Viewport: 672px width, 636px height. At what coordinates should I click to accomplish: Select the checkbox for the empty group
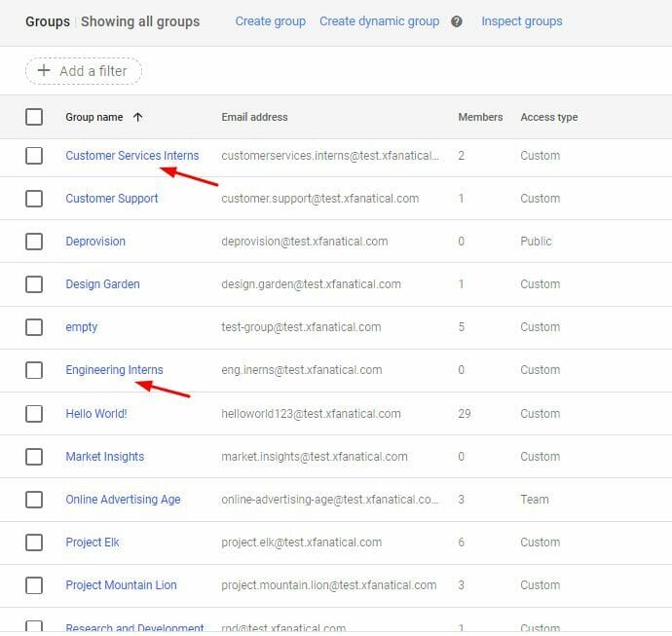[x=34, y=327]
